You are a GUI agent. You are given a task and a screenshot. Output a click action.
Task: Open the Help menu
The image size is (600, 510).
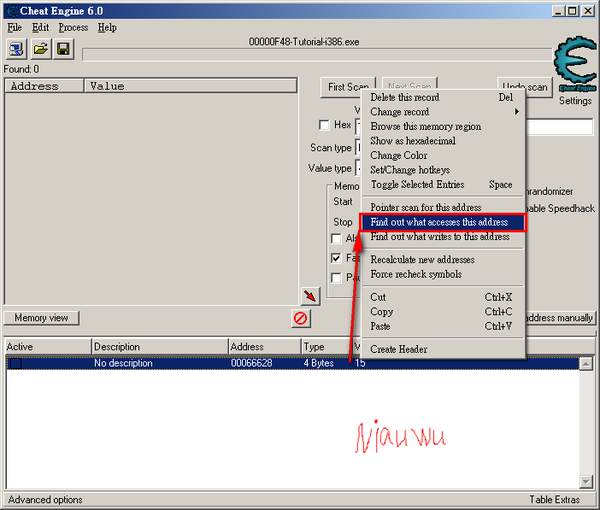[107, 28]
